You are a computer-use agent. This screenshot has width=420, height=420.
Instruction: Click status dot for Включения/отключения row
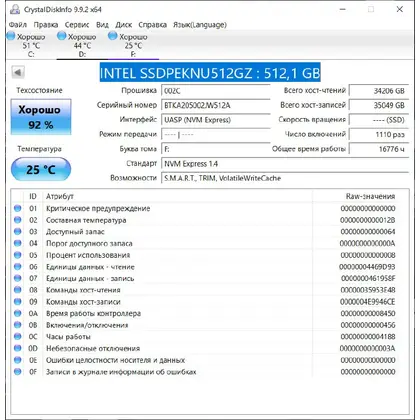pyautogui.click(x=18, y=325)
